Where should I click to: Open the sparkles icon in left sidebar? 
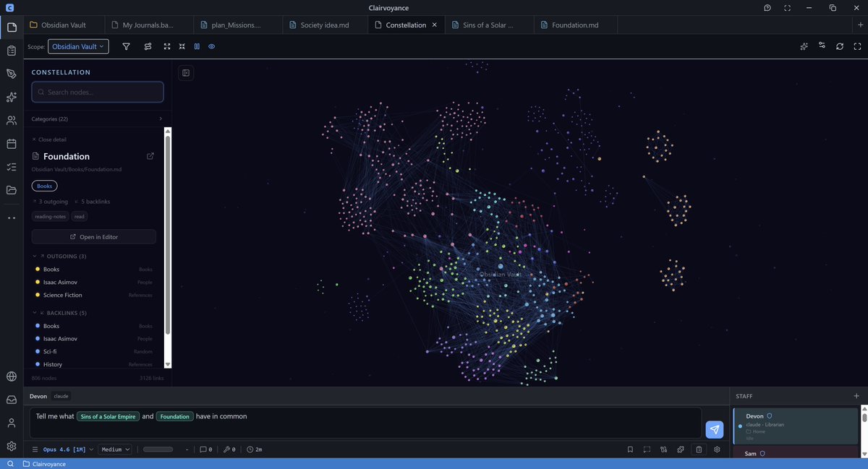pyautogui.click(x=11, y=97)
